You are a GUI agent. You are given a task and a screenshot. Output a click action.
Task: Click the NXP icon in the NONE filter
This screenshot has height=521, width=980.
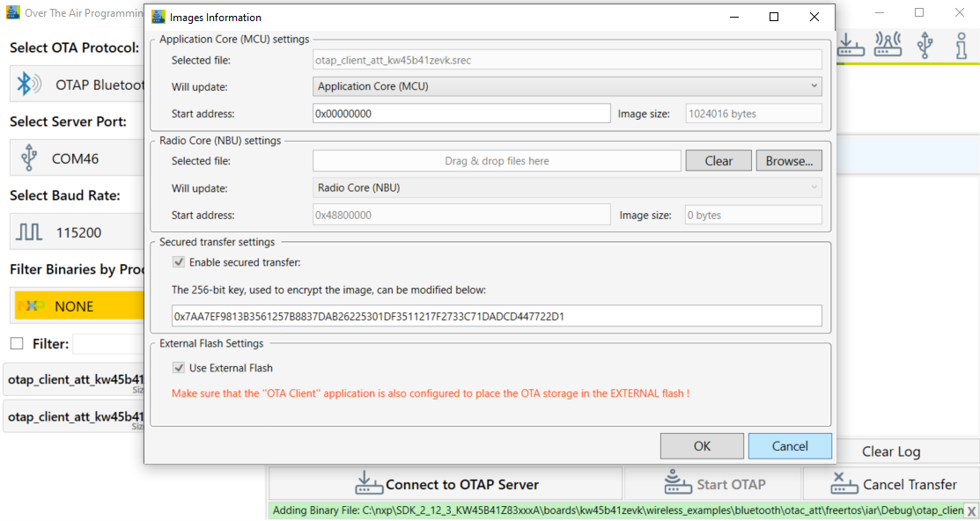(x=30, y=305)
